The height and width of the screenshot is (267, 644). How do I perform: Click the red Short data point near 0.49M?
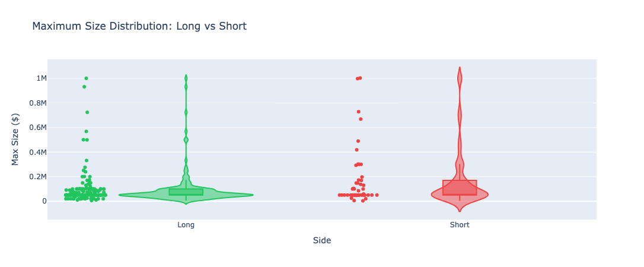[x=358, y=141]
